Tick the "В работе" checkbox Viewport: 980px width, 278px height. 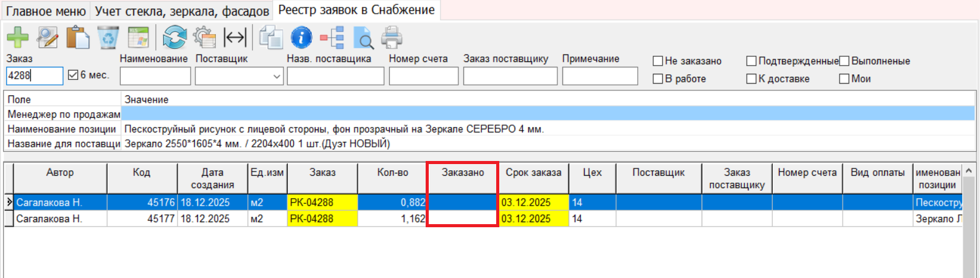point(658,79)
